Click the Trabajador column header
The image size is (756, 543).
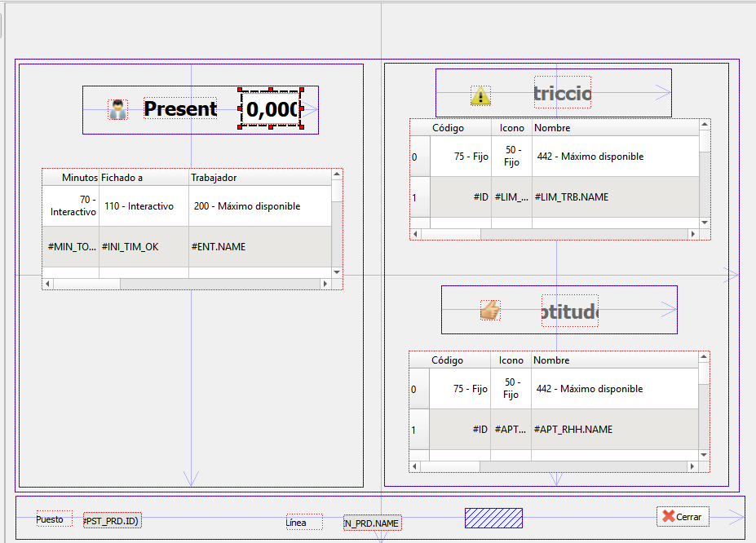pos(260,177)
